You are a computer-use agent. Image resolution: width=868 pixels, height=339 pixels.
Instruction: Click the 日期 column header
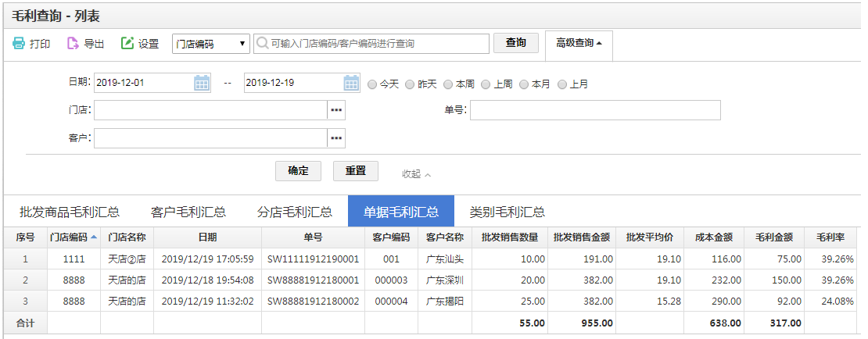pyautogui.click(x=207, y=237)
